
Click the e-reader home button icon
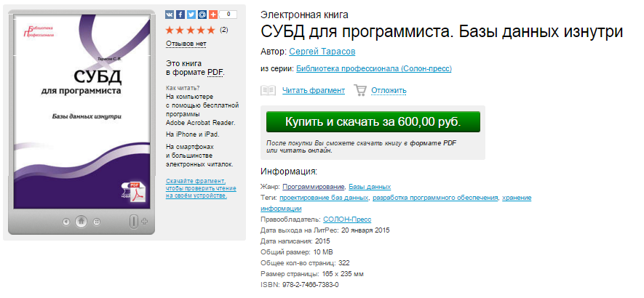82,222
